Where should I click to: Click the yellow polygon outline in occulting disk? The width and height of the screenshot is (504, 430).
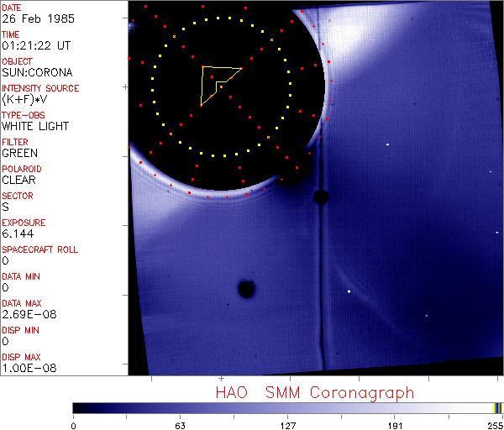click(221, 86)
